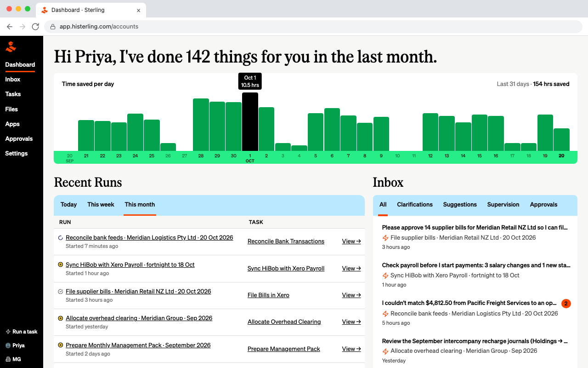Open Inbox from the left sidebar
Viewport: 588px width, 368px height.
[13, 80]
